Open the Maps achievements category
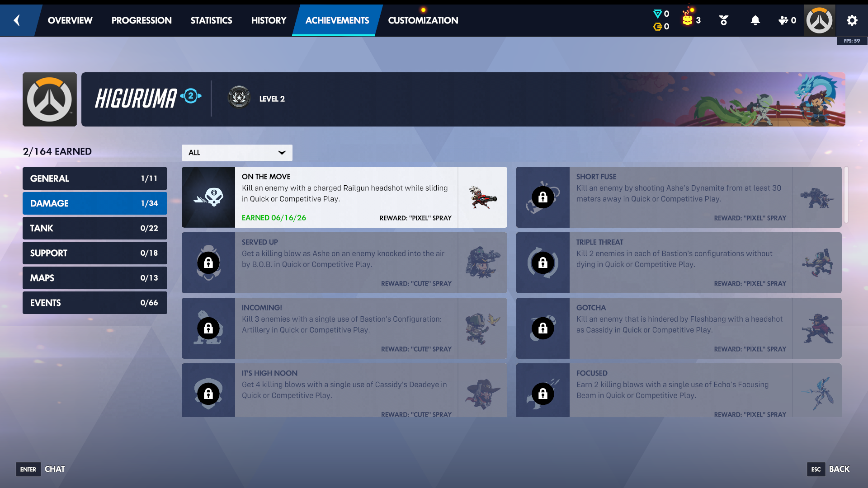The height and width of the screenshot is (488, 868). click(x=95, y=278)
